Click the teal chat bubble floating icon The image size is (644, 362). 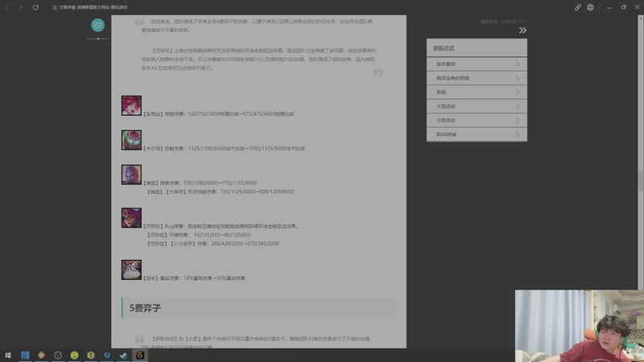coord(97,26)
